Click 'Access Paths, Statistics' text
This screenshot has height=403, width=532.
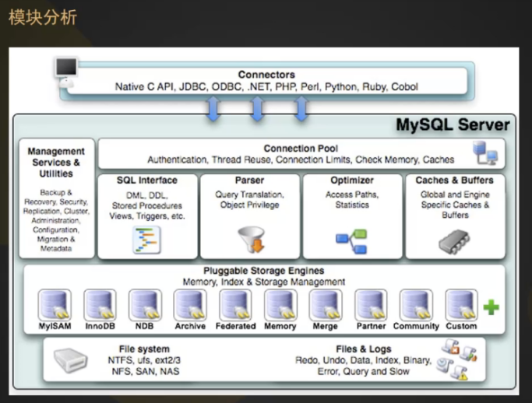coord(352,200)
